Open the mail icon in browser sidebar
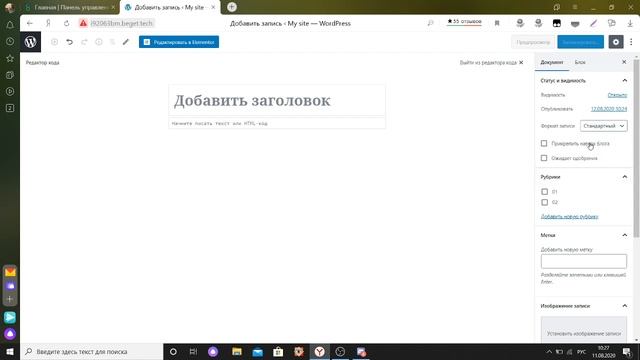640x360 pixels. (10, 272)
